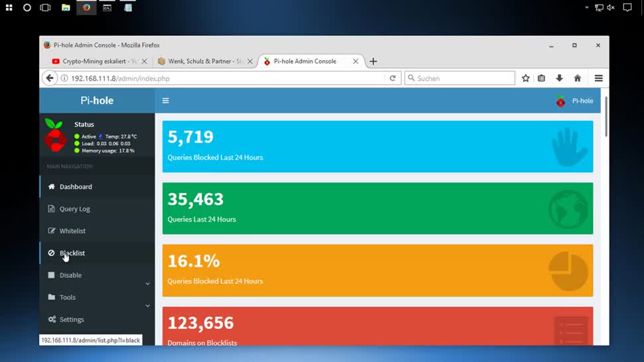Viewport: 644px width, 362px height.
Task: Click the Temp: 27.8 °C status text
Action: click(121, 137)
